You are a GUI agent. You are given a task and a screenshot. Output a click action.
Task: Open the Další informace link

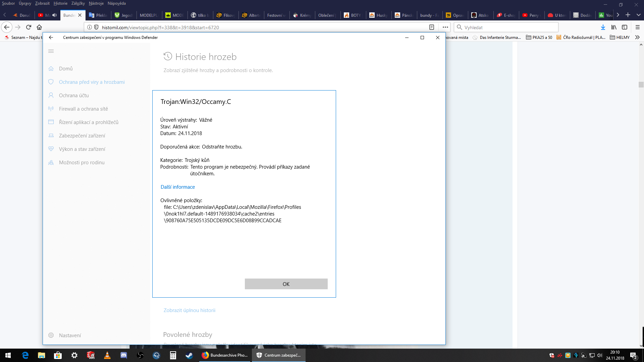point(177,187)
